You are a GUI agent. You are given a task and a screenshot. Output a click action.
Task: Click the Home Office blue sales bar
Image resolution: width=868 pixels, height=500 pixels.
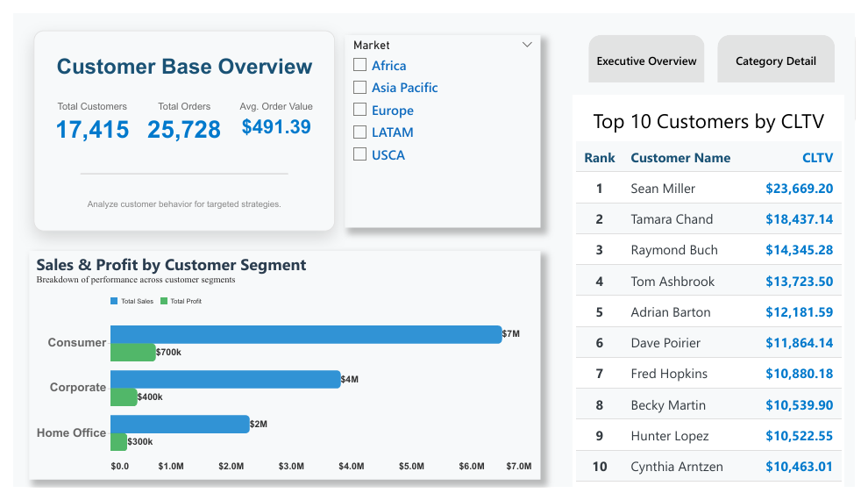(x=180, y=424)
